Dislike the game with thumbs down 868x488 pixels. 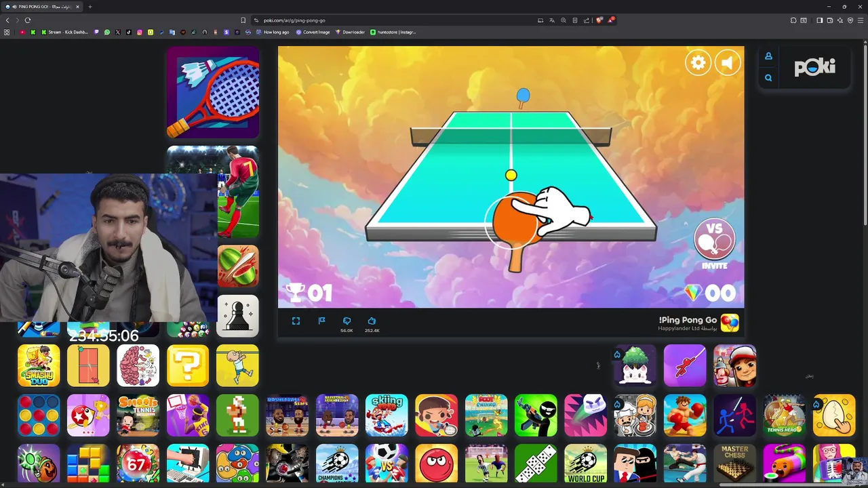point(347,321)
